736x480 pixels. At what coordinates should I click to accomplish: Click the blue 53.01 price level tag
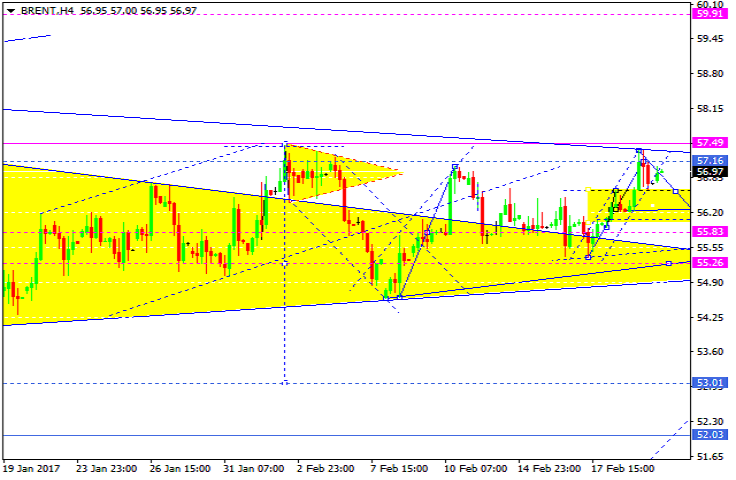point(710,383)
